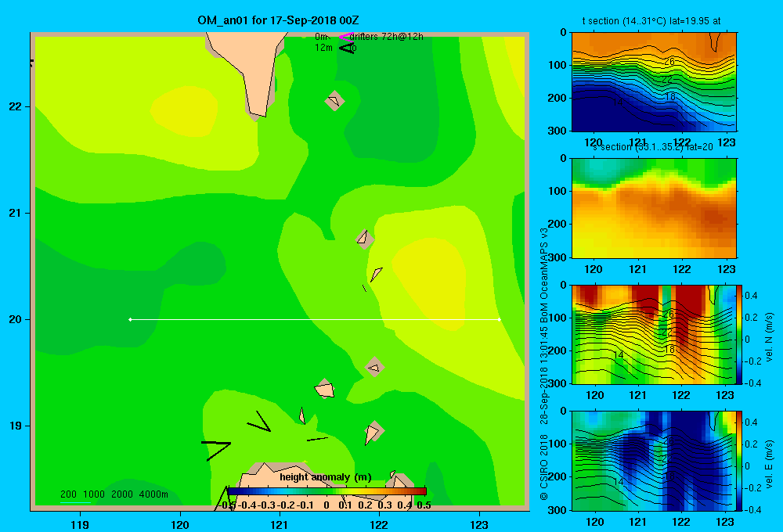The width and height of the screenshot is (783, 532).
Task: Click the '1000' depth contour legend label
Action: coord(94,494)
